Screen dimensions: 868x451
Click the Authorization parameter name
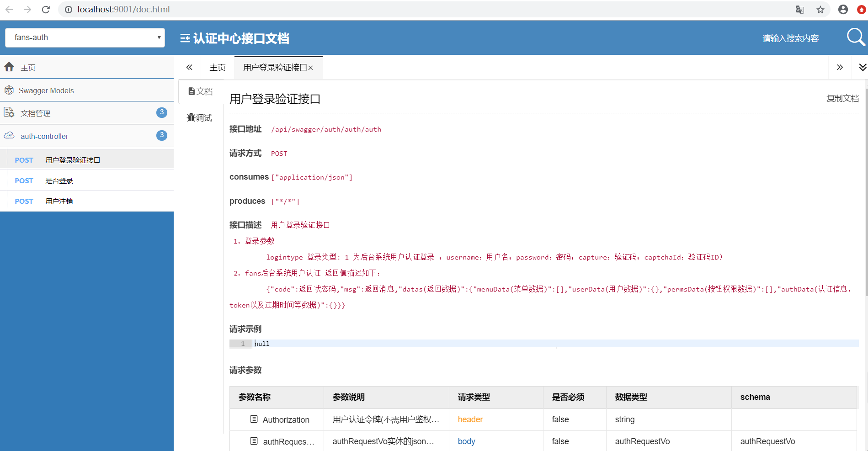tap(286, 419)
